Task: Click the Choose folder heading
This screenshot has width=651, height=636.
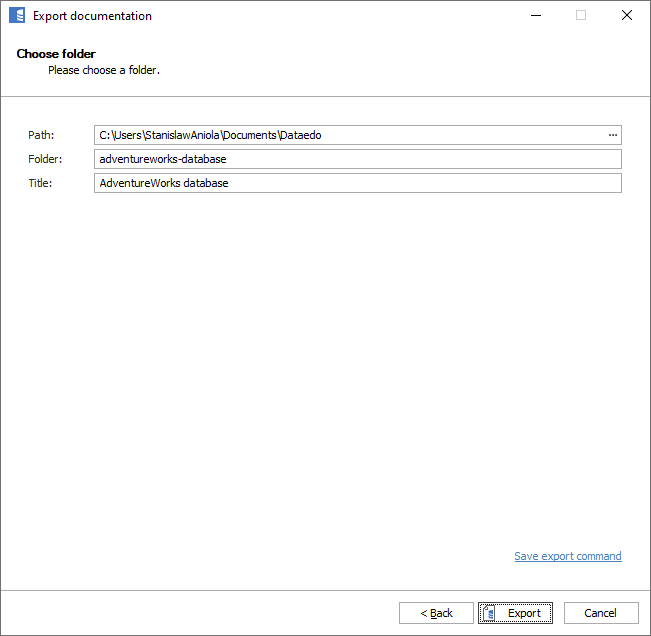Action: (56, 54)
